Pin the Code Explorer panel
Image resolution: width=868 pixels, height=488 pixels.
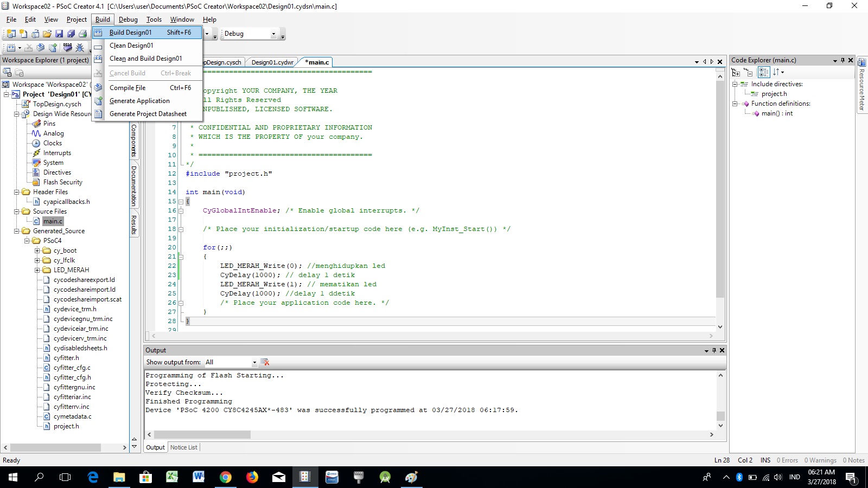pos(843,60)
